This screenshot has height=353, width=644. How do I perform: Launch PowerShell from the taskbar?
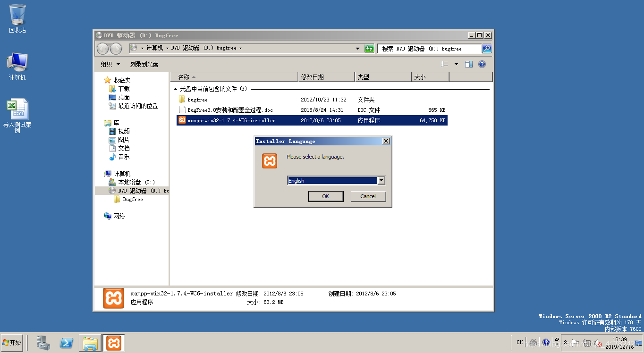pos(67,343)
